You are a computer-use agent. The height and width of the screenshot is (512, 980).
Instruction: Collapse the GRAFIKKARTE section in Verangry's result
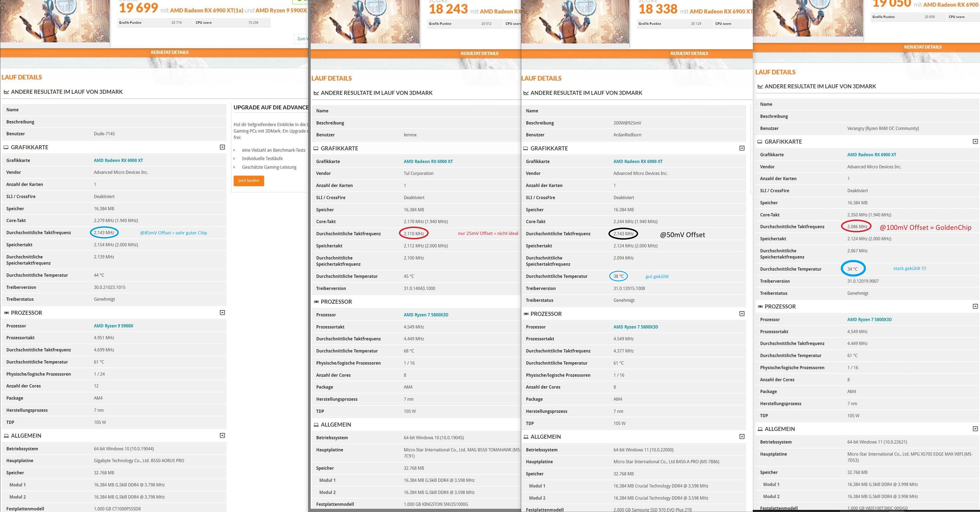975,142
